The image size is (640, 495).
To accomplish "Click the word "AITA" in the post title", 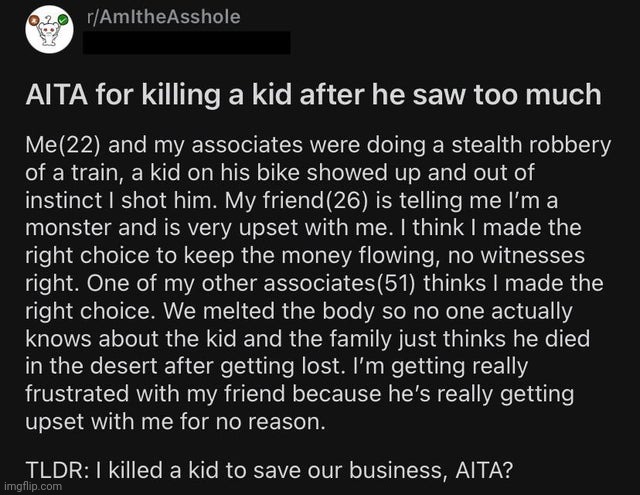I will point(57,94).
